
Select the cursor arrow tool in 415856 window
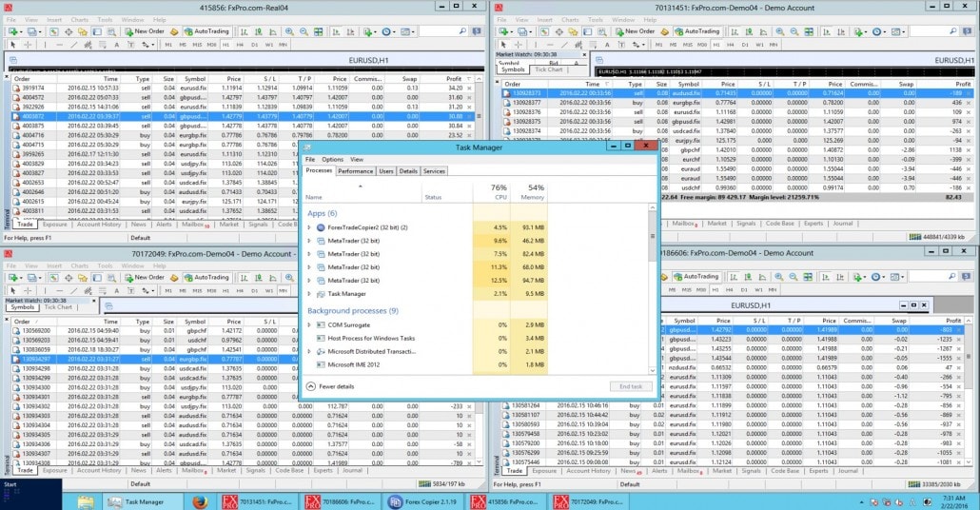[13, 45]
